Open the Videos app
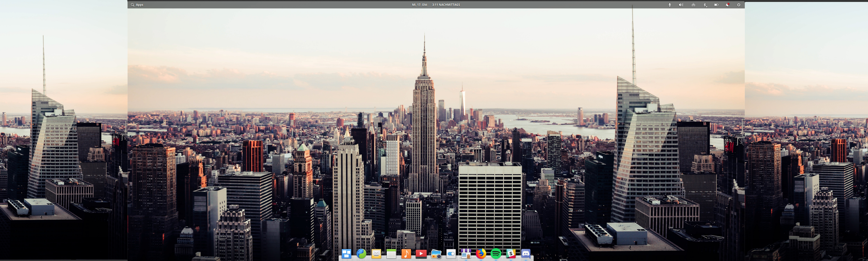 pyautogui.click(x=421, y=254)
